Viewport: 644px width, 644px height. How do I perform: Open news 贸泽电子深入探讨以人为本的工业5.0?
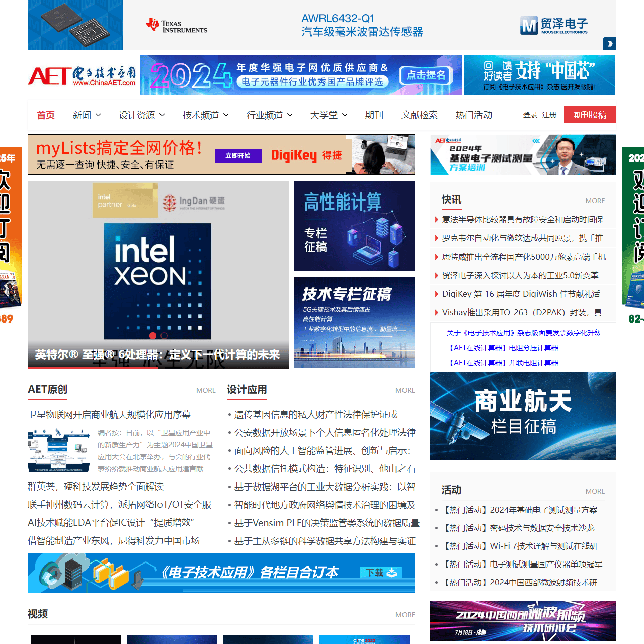(520, 275)
